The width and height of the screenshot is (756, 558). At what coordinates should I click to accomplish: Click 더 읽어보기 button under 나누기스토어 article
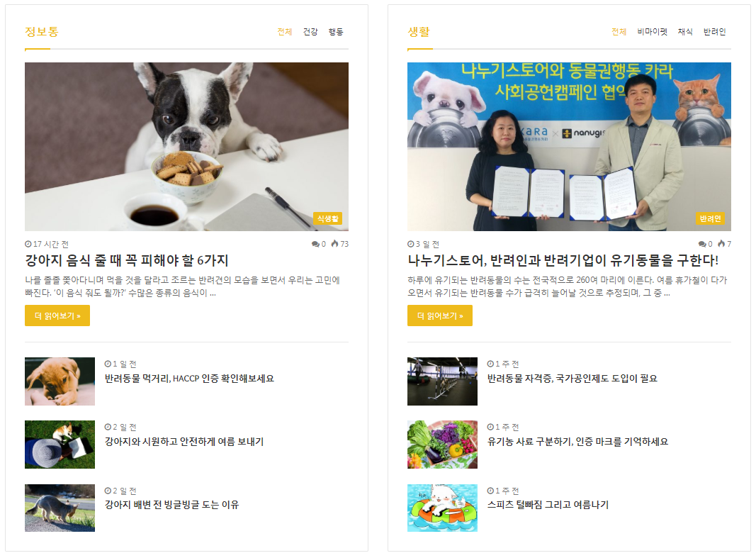(x=440, y=316)
